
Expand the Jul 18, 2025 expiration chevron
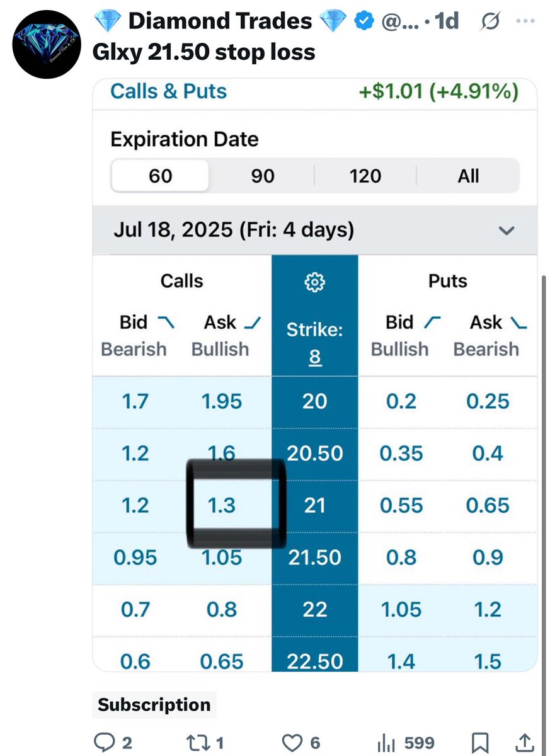pyautogui.click(x=507, y=231)
